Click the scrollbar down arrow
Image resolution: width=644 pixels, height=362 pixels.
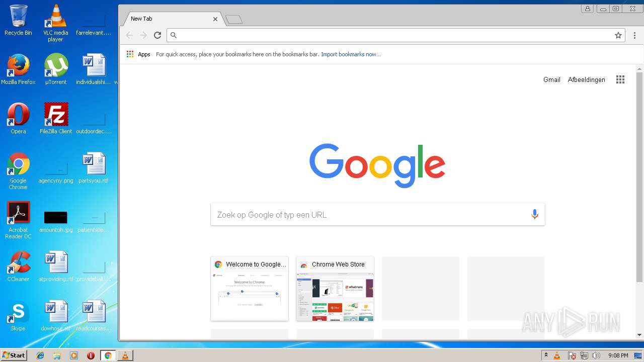coord(639,335)
